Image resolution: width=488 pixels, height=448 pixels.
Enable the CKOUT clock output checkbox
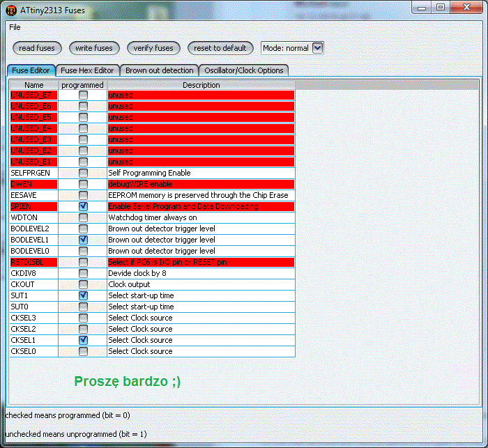83,284
